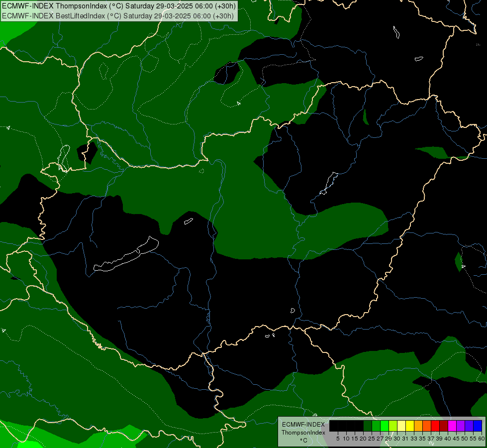
Task: Select the pale yellow 30–31 legend swatch
Action: (x=401, y=426)
